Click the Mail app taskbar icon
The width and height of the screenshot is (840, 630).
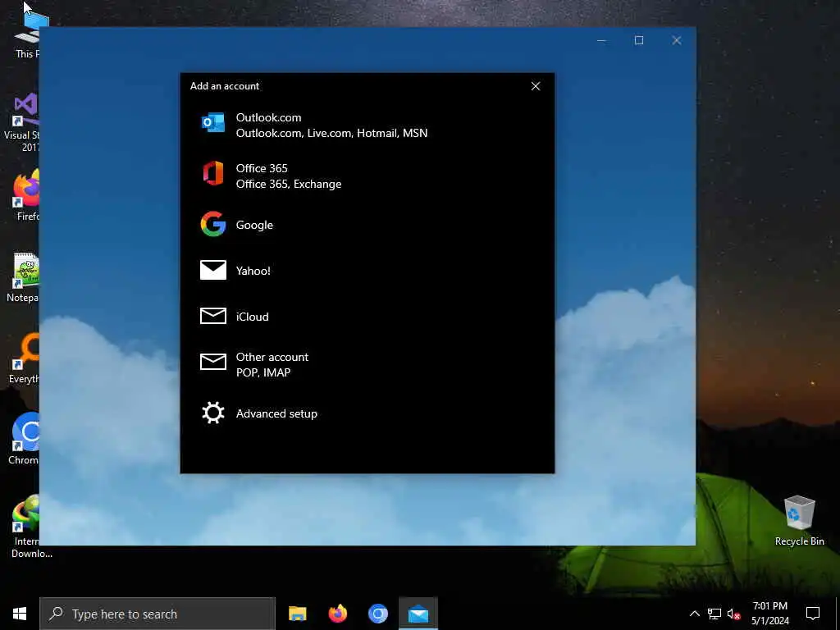coord(418,614)
